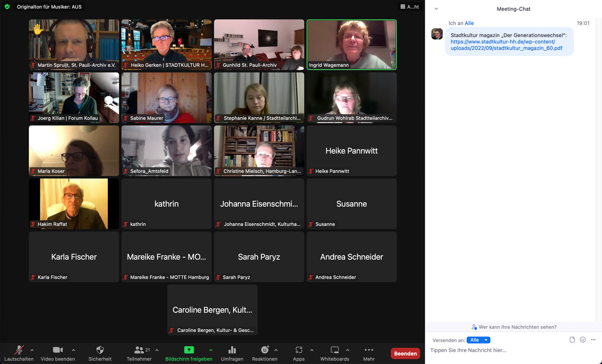Select Hakim Raffat video tile
The width and height of the screenshot is (602, 364).
(x=74, y=204)
